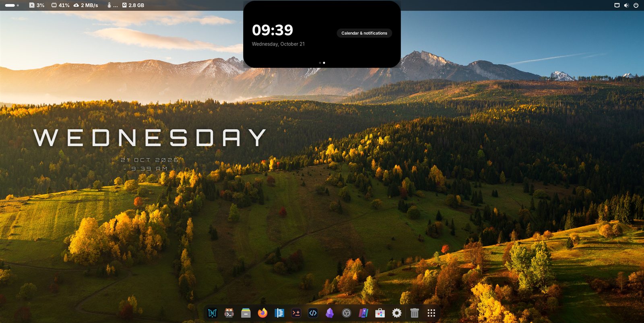This screenshot has width=644, height=323.
Task: Click the 2.8 GB disk usage indicator
Action: click(133, 5)
